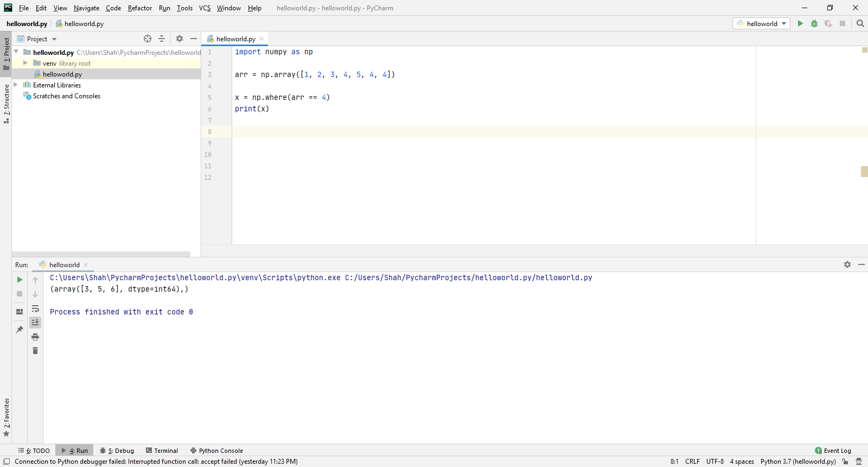
Task: Open the VCS menu
Action: point(205,8)
